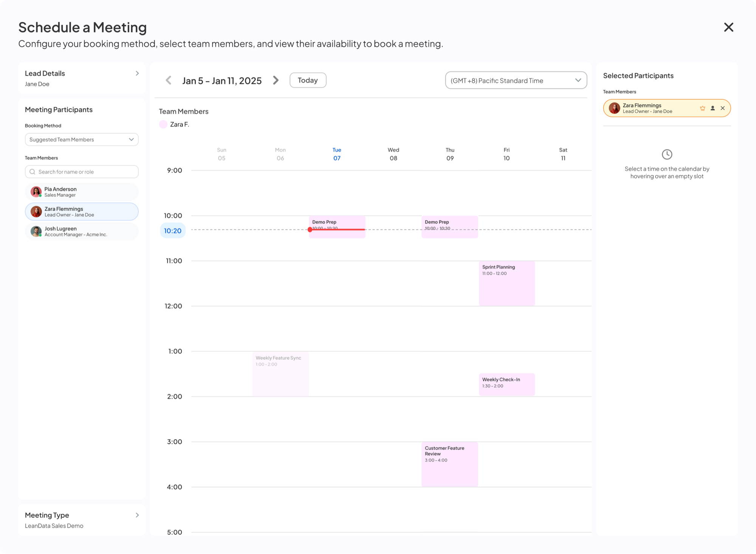Remove Zara Flemmings from selected participants

pos(723,108)
